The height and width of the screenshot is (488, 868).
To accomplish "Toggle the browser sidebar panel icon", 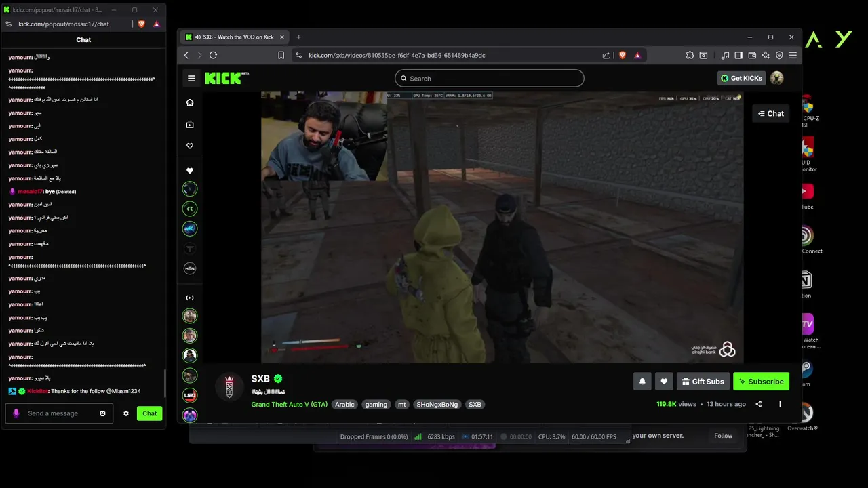I will pos(738,55).
